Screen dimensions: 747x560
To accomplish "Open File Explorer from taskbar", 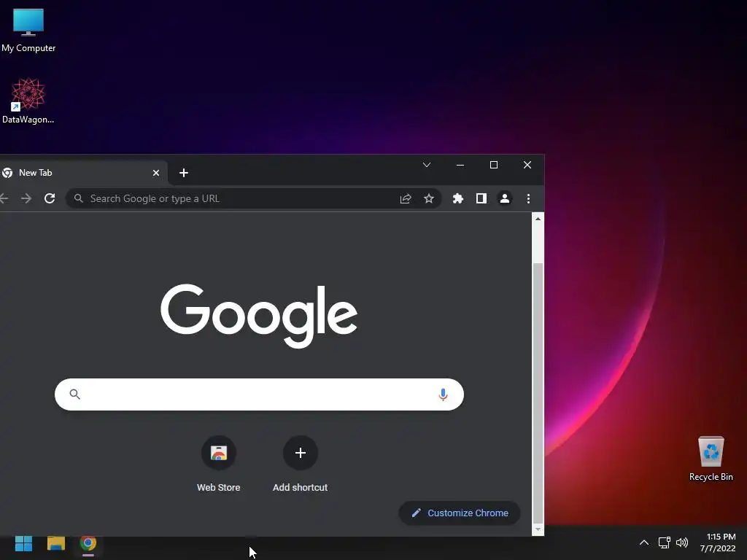I will pos(55,543).
